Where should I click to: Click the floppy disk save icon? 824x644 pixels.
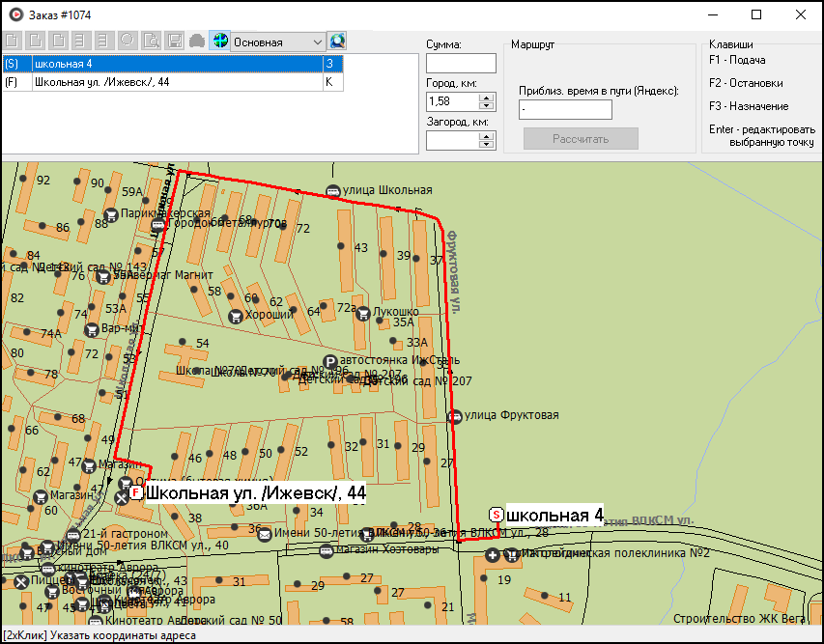(x=175, y=42)
